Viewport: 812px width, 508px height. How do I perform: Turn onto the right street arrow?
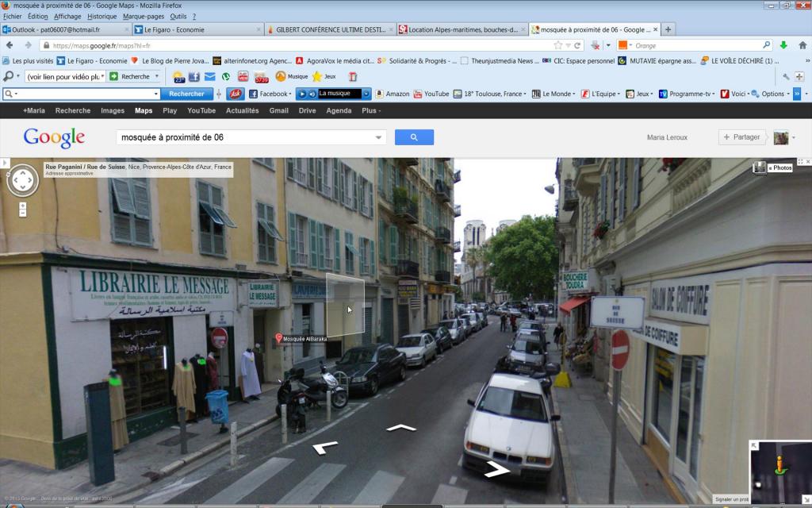[496, 469]
